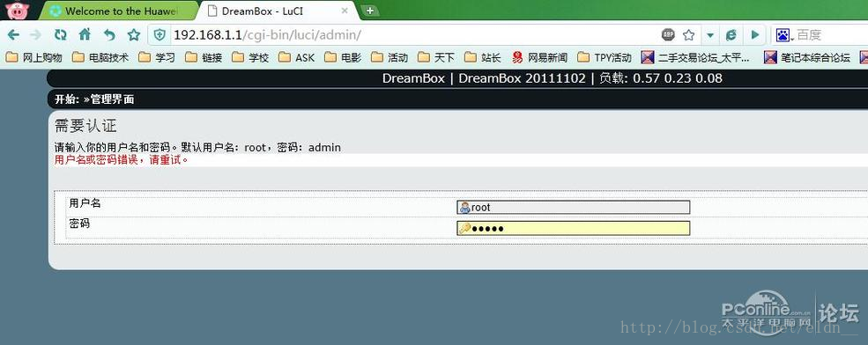Open the 电脑技术 bookmark folder

pos(100,57)
